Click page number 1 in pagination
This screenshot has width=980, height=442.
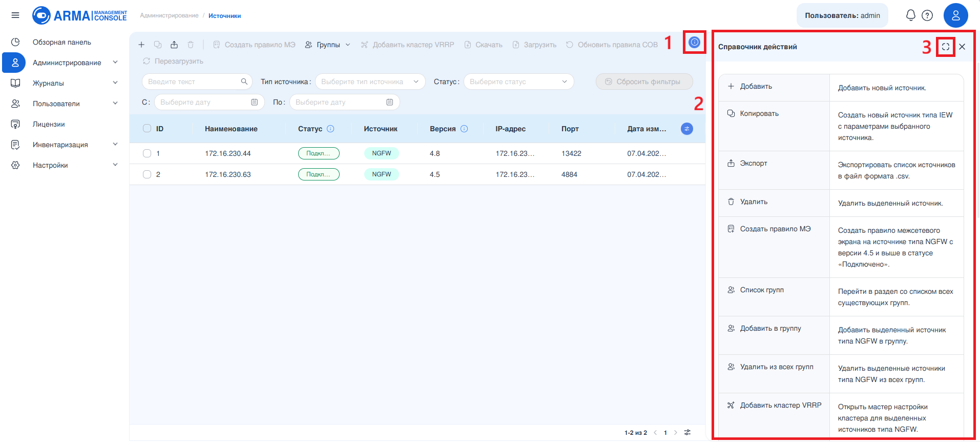665,433
